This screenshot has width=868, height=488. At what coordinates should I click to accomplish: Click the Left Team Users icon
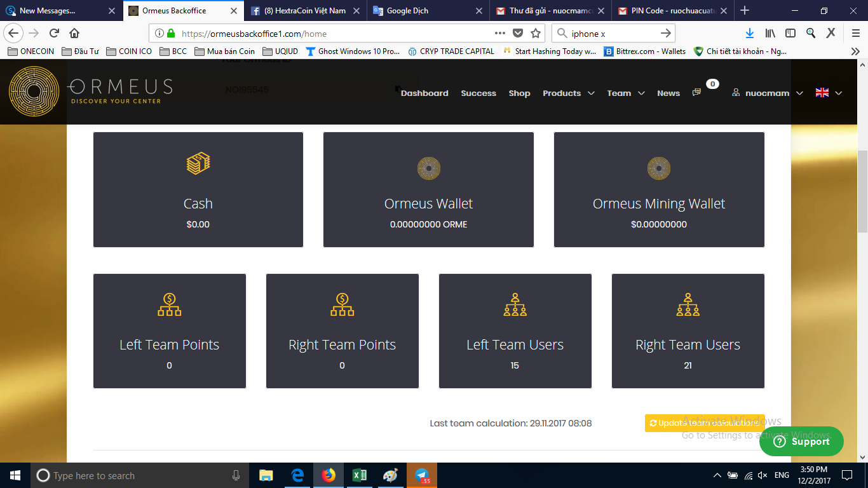(515, 304)
